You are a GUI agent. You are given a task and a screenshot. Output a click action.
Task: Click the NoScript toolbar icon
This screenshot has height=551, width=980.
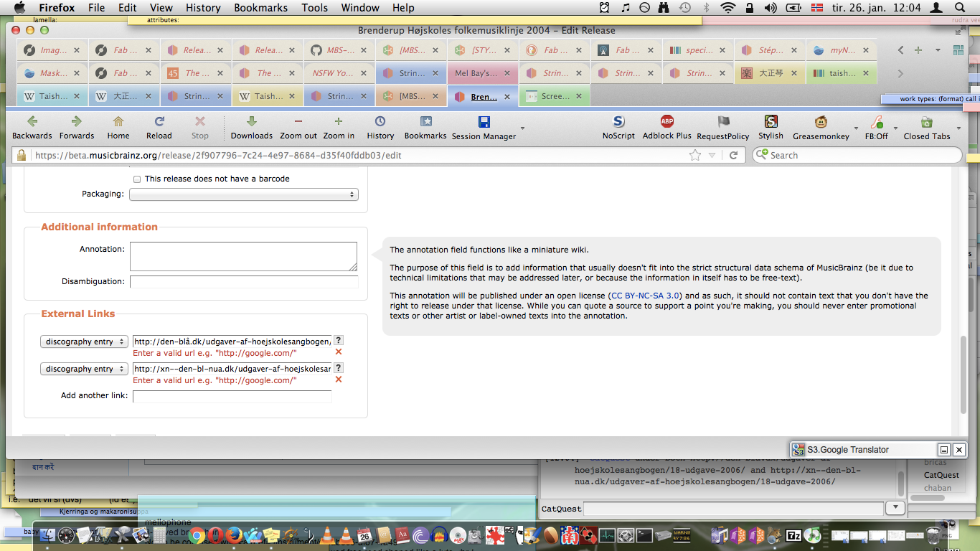coord(618,122)
